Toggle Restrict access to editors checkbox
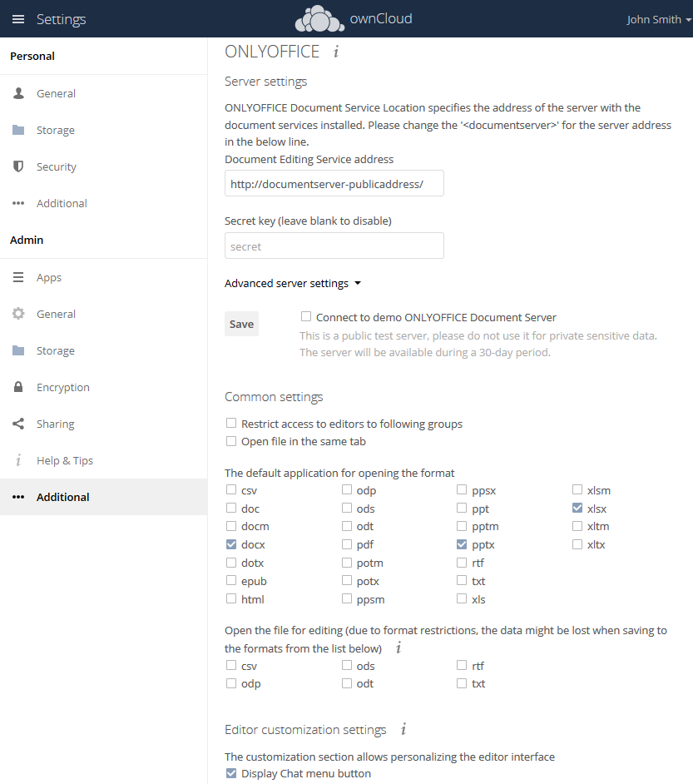693x784 pixels. [x=231, y=424]
